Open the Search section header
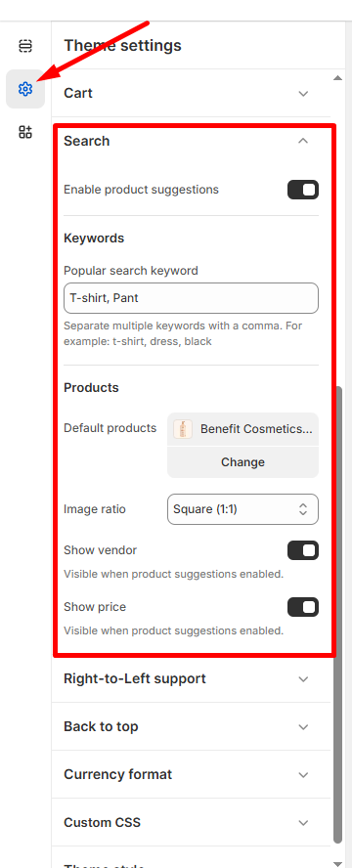Screen dimensions: 352x868 point(191,141)
